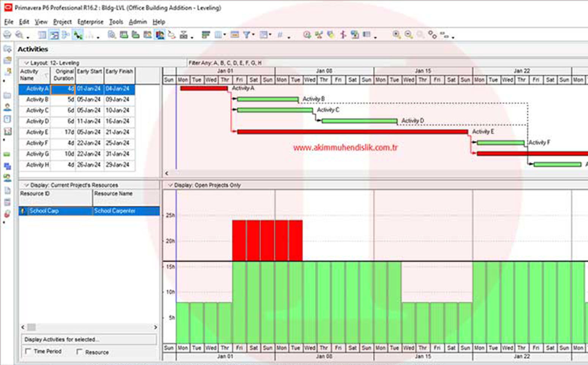The height and width of the screenshot is (365, 588).
Task: Open the Filter funnel dropdown arrow
Action: click(253, 35)
